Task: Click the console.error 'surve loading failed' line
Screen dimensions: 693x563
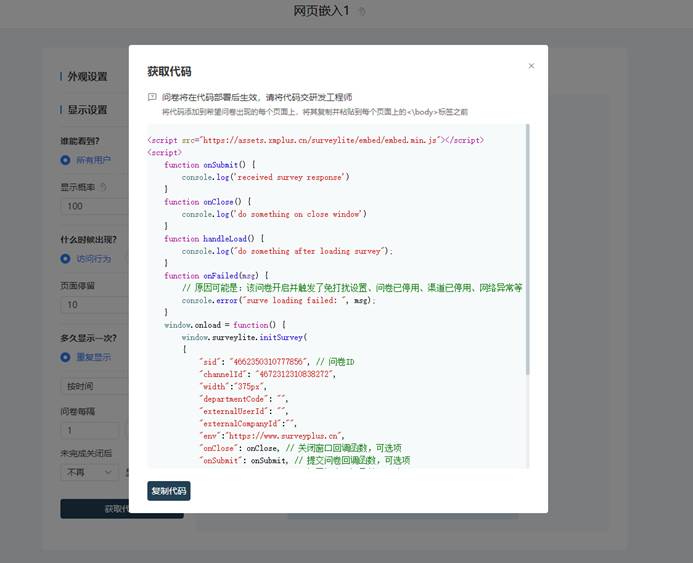Action: click(x=278, y=301)
